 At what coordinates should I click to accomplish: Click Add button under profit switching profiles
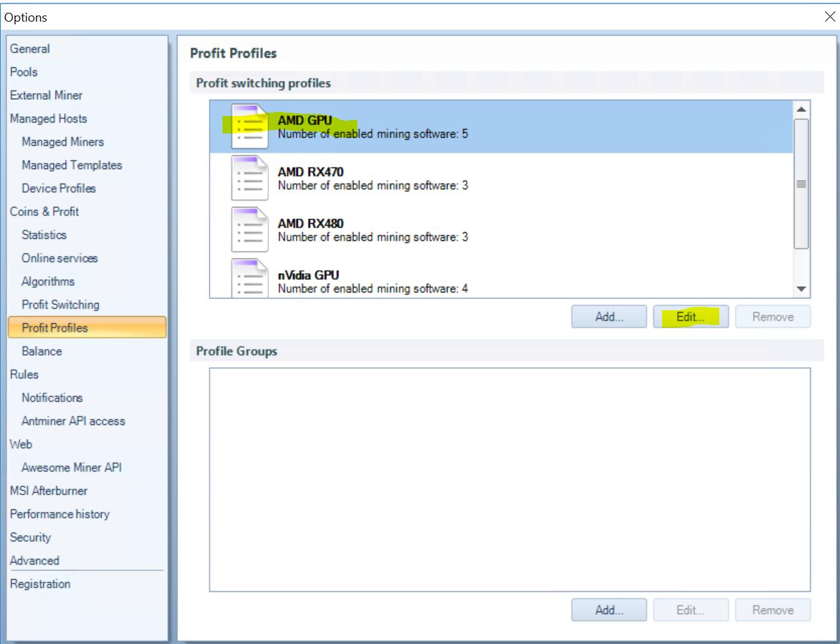pyautogui.click(x=609, y=317)
